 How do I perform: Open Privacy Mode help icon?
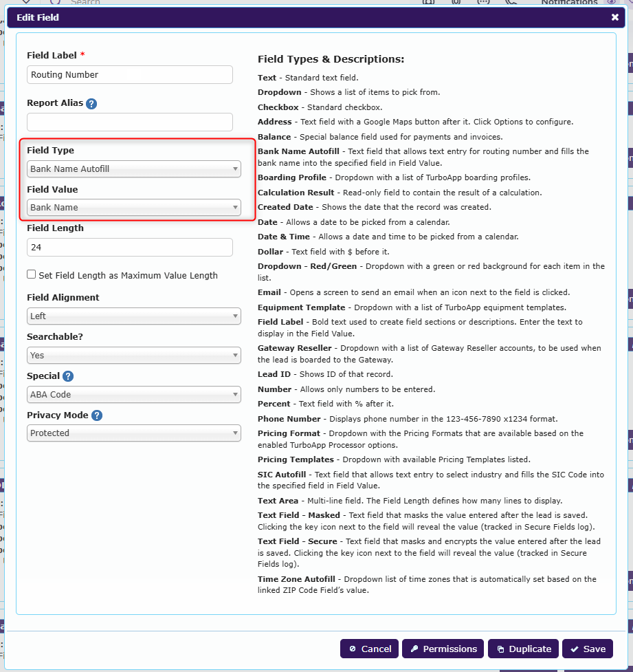click(97, 415)
